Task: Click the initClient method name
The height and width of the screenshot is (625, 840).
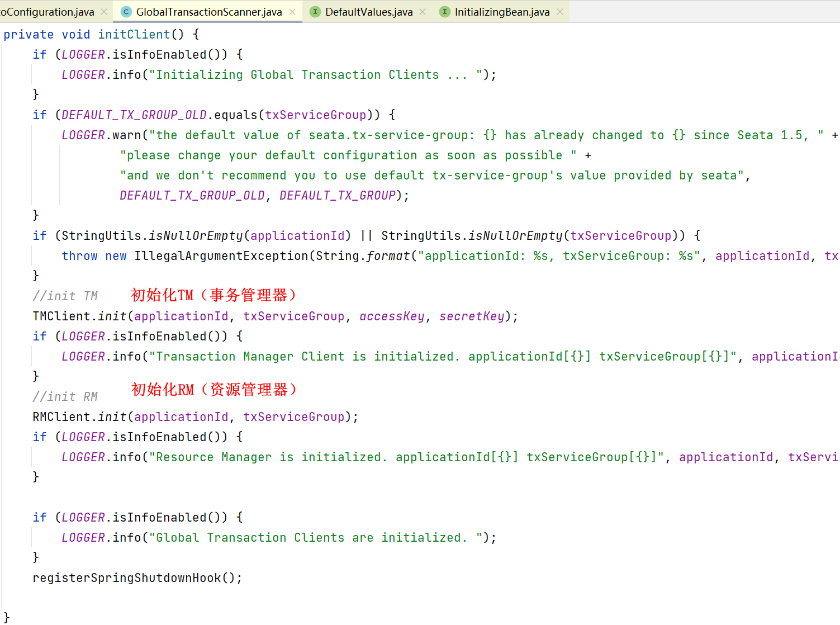Action: 134,35
